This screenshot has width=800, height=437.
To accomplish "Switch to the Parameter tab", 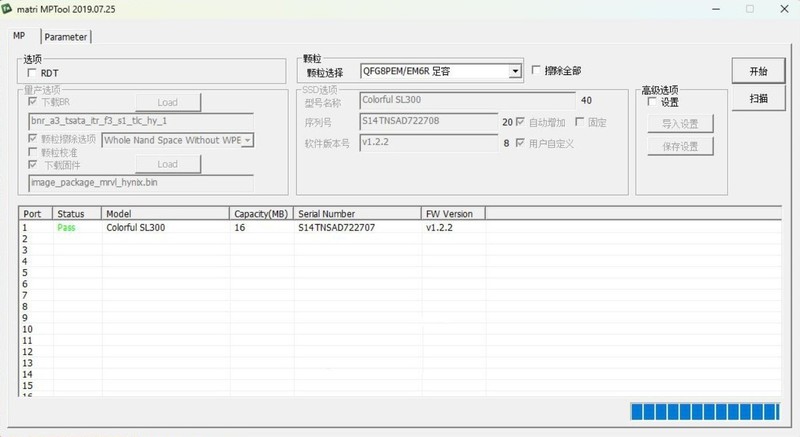I will pos(65,37).
